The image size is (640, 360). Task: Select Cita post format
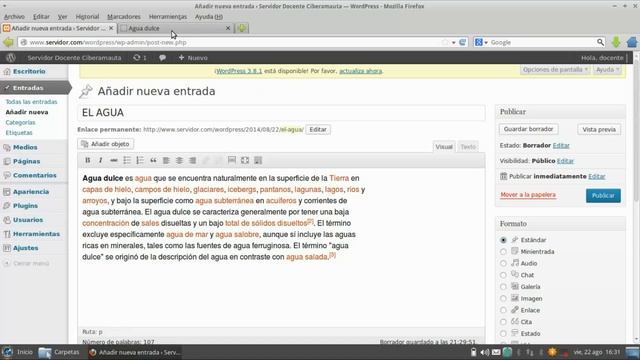[503, 322]
